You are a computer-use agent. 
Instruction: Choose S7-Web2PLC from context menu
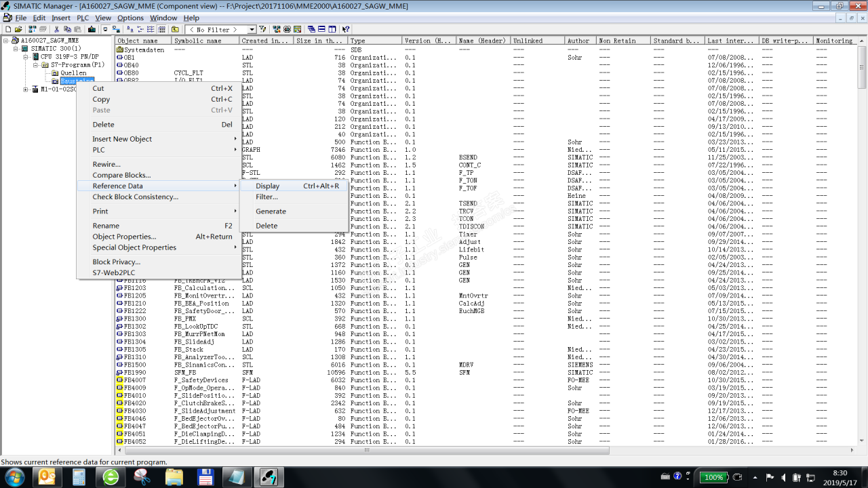[159, 272]
